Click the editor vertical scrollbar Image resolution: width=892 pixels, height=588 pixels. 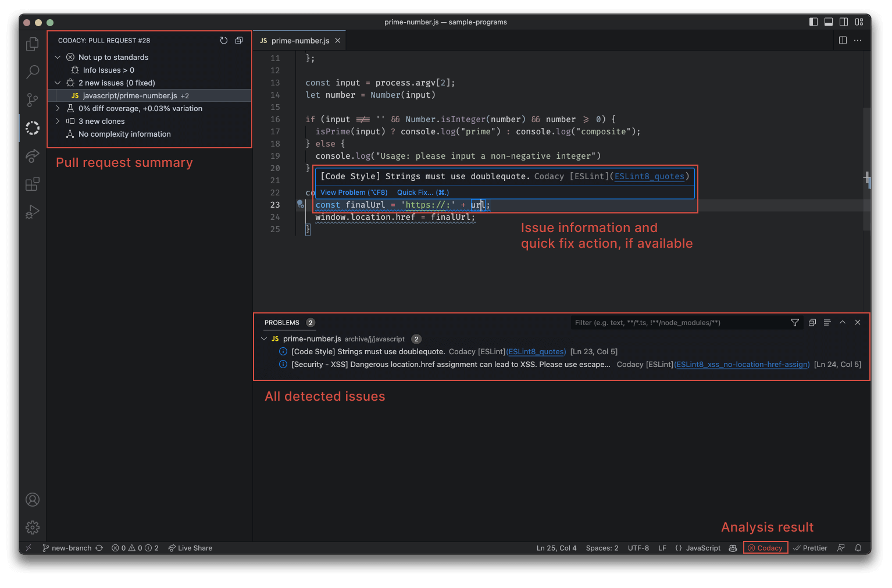pyautogui.click(x=867, y=169)
